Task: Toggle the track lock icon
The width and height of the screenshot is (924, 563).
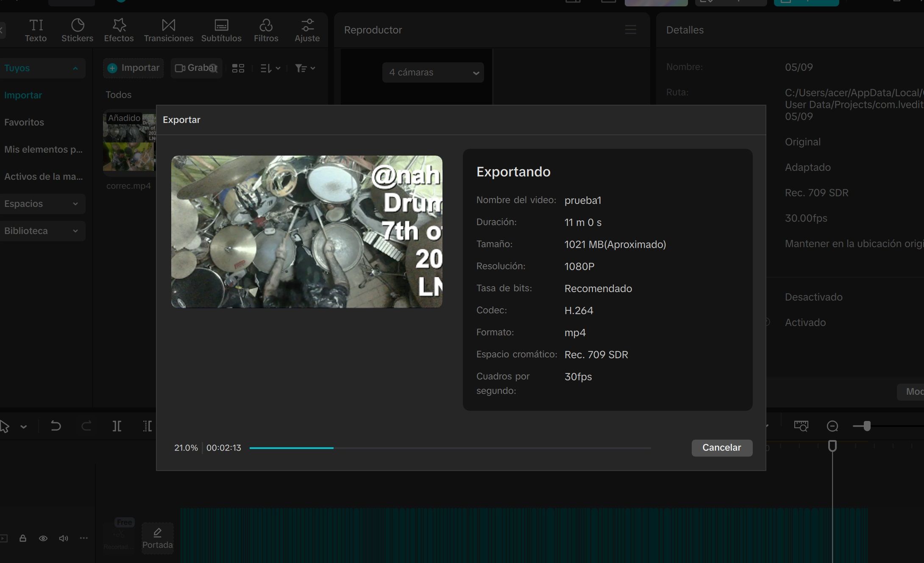Action: click(x=23, y=538)
